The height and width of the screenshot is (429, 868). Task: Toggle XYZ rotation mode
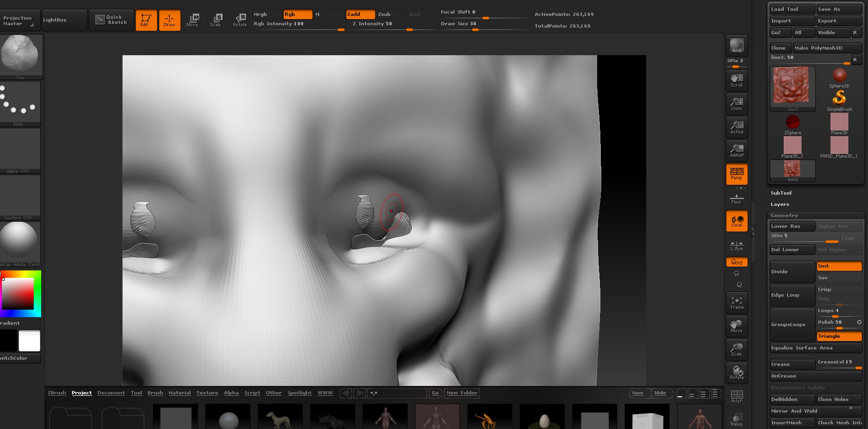pyautogui.click(x=737, y=262)
